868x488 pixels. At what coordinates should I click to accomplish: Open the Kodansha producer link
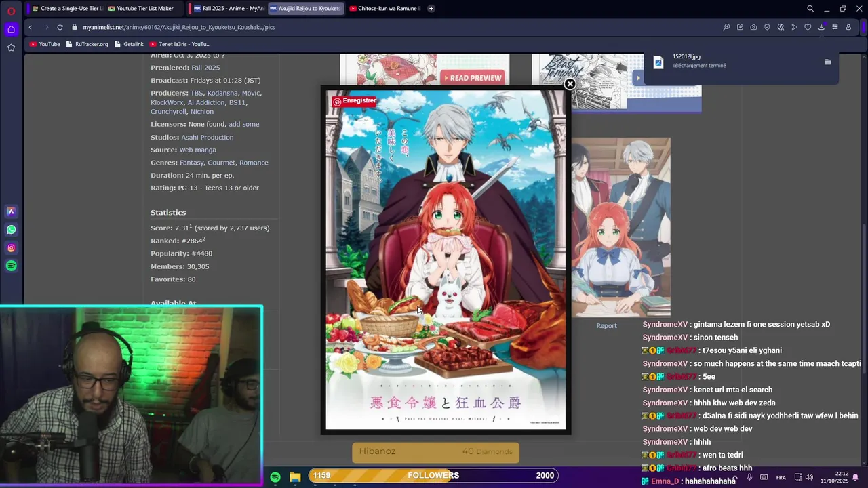tap(222, 93)
